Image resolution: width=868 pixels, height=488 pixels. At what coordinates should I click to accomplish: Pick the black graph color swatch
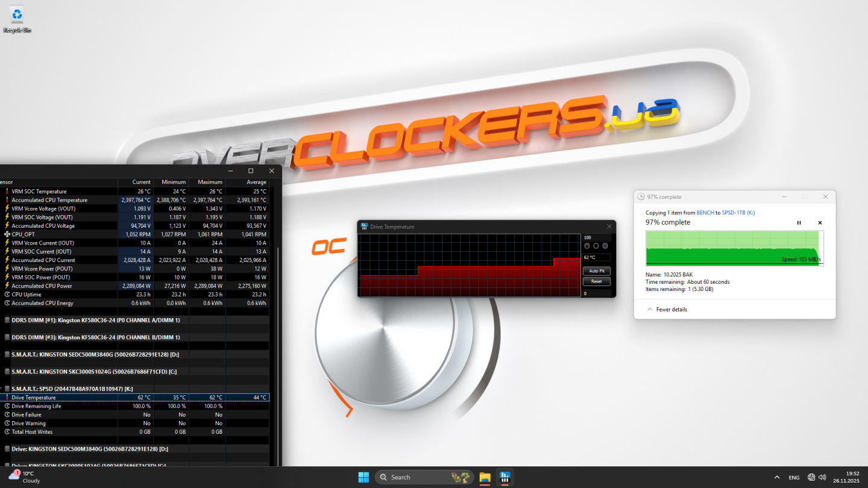click(596, 246)
